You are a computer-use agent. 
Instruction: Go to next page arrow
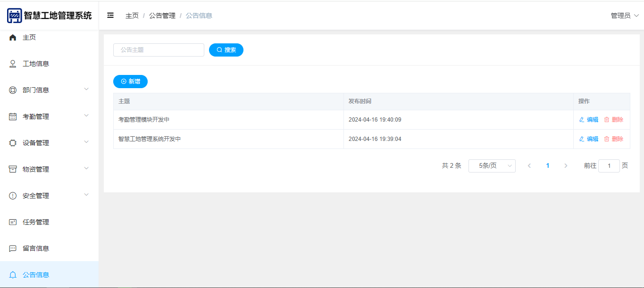point(566,166)
